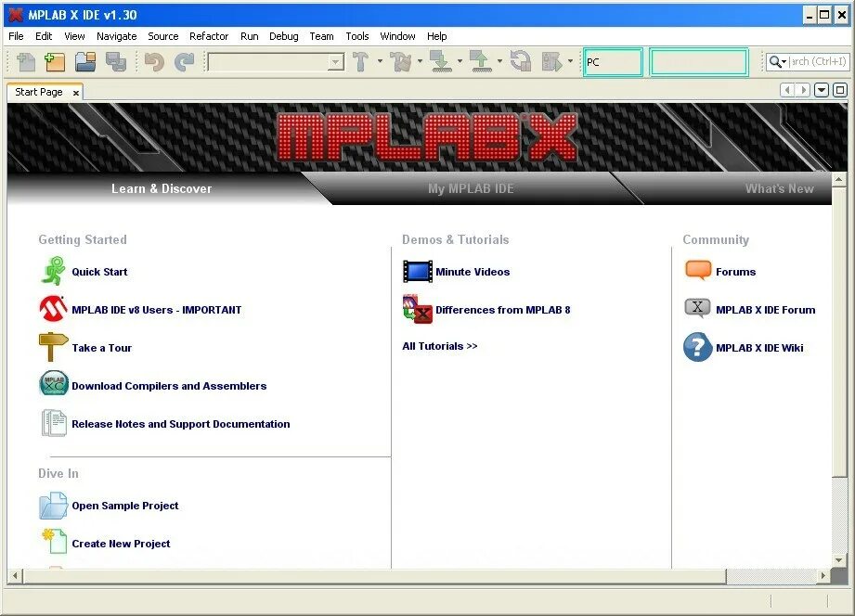Click the MPLAB X IDE Forum icon
This screenshot has width=855, height=616.
(697, 309)
